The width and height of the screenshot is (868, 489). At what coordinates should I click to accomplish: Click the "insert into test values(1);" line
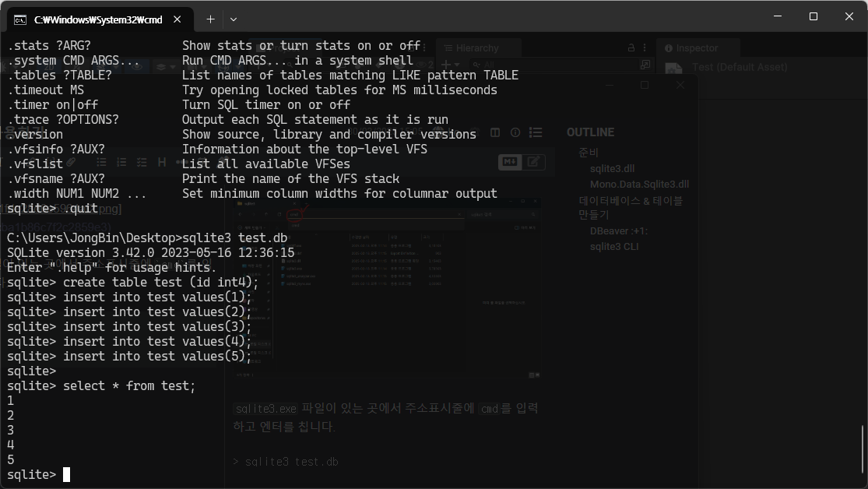(x=129, y=297)
